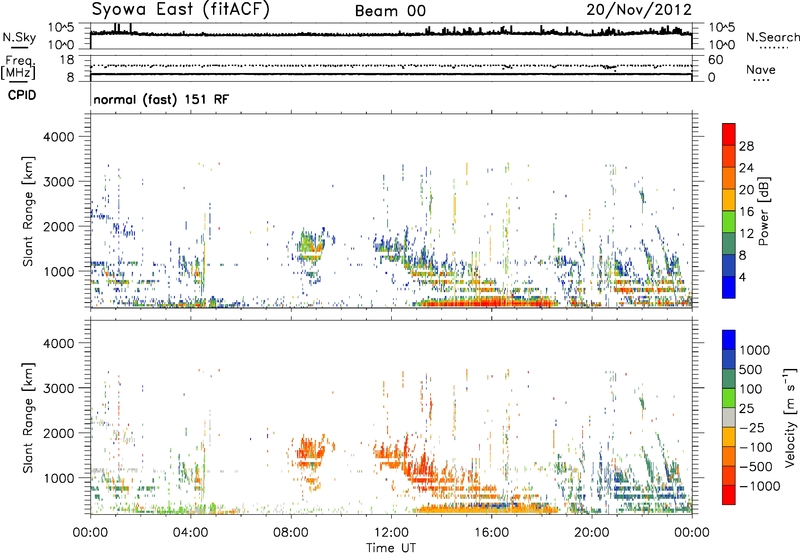Click the 'N.Search' legend label

click(x=772, y=37)
